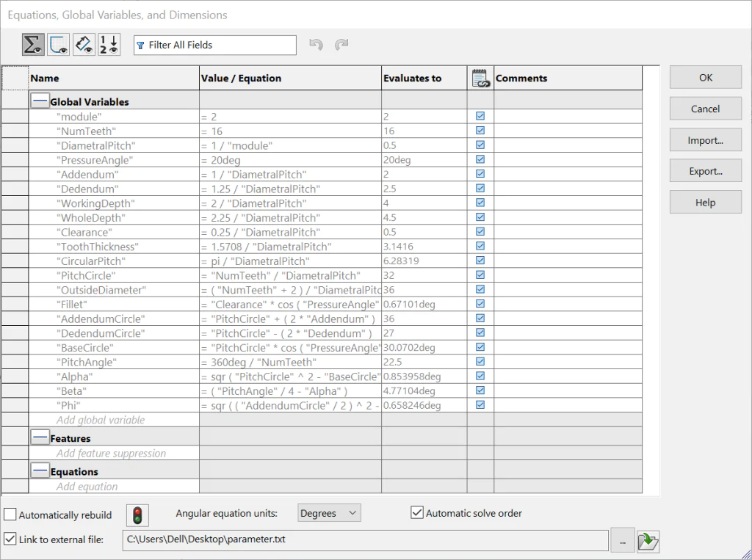Viewport: 752px width, 560px height.
Task: Uncheck Link to external file checkbox
Action: 10,539
